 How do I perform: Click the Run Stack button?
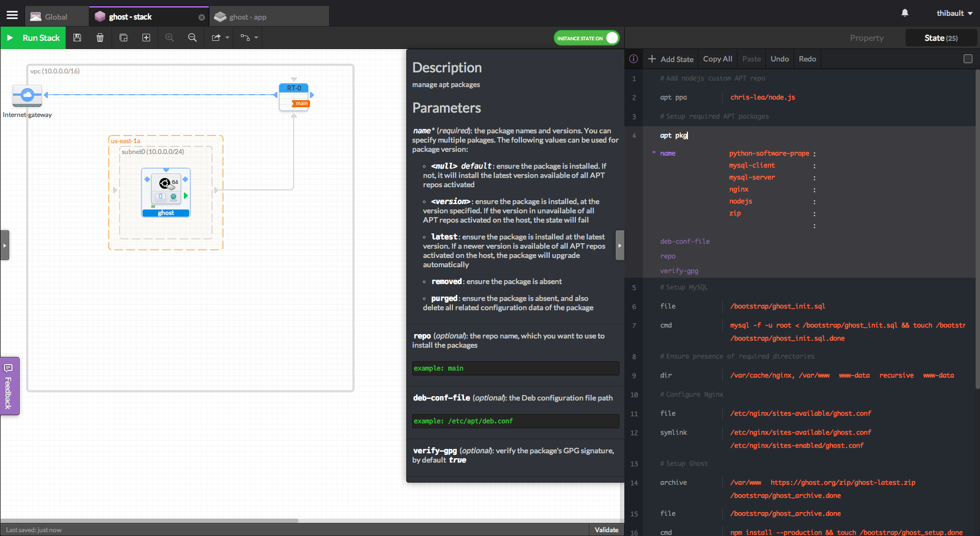pyautogui.click(x=33, y=38)
